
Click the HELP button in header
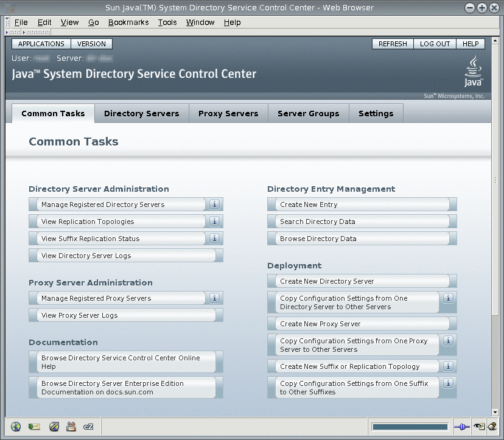click(471, 44)
